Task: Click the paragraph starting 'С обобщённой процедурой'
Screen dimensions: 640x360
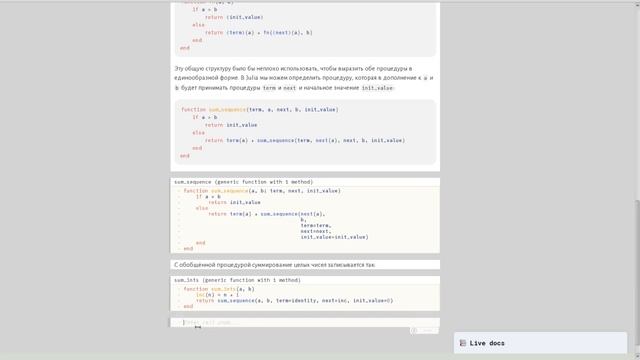Action: point(275,265)
